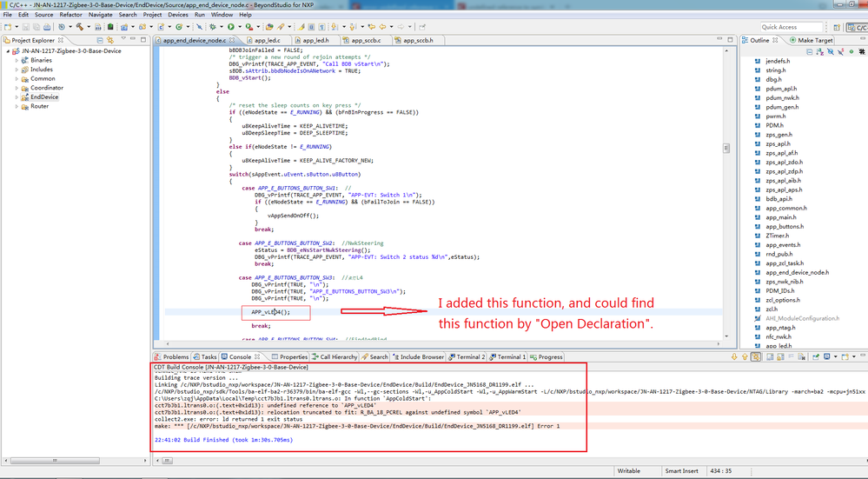This screenshot has height=479, width=868.
Task: Click Display Selected Console icon
Action: click(x=826, y=356)
